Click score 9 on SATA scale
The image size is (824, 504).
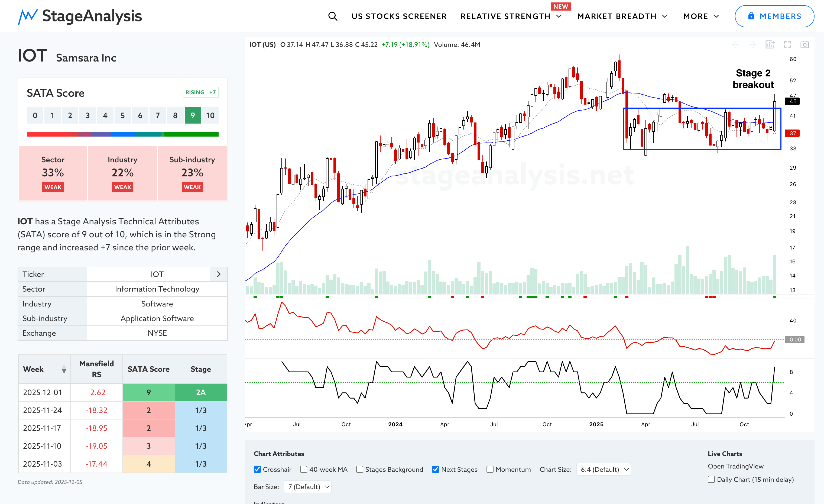coord(193,116)
